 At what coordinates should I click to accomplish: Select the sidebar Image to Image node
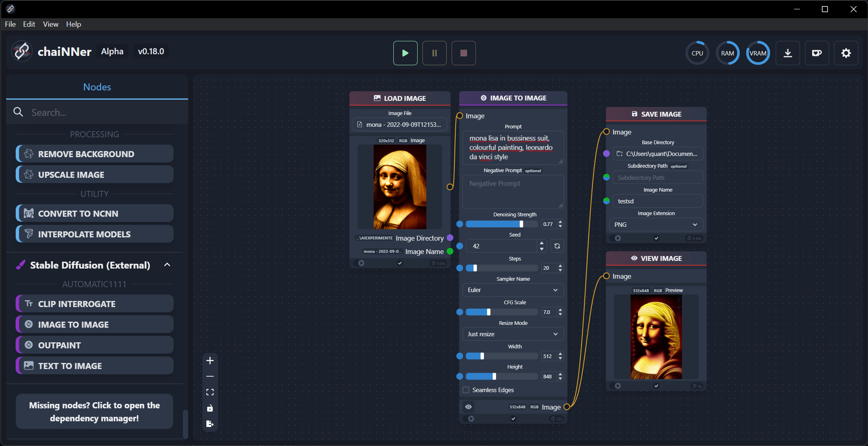point(95,324)
